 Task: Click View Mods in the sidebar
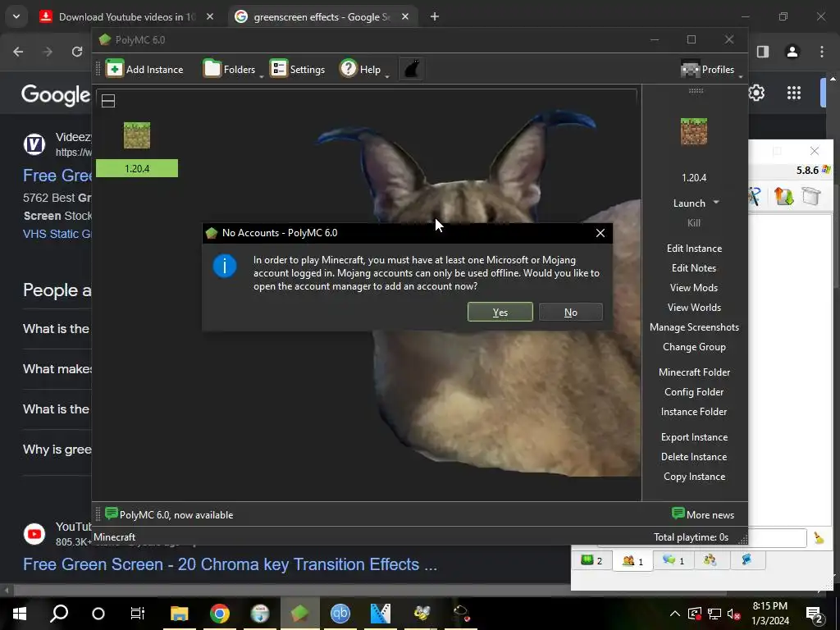coord(694,288)
